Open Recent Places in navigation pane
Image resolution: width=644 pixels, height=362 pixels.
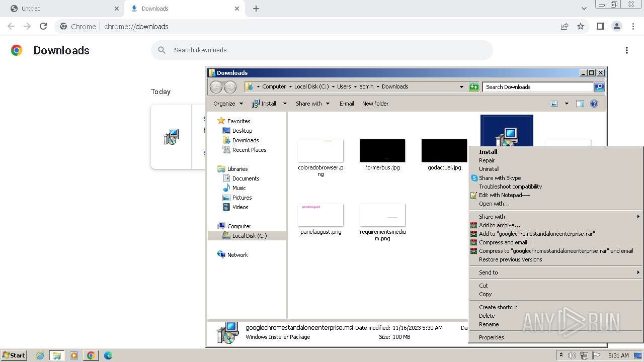249,150
